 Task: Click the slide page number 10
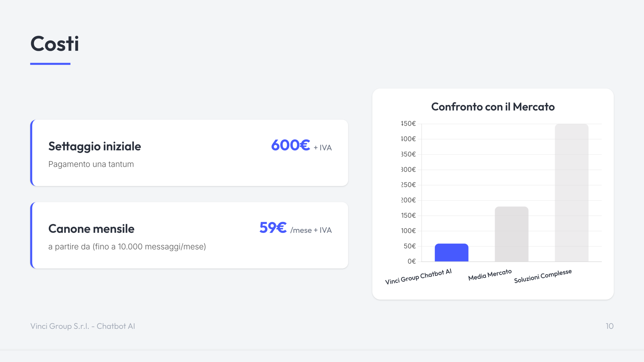coord(610,326)
